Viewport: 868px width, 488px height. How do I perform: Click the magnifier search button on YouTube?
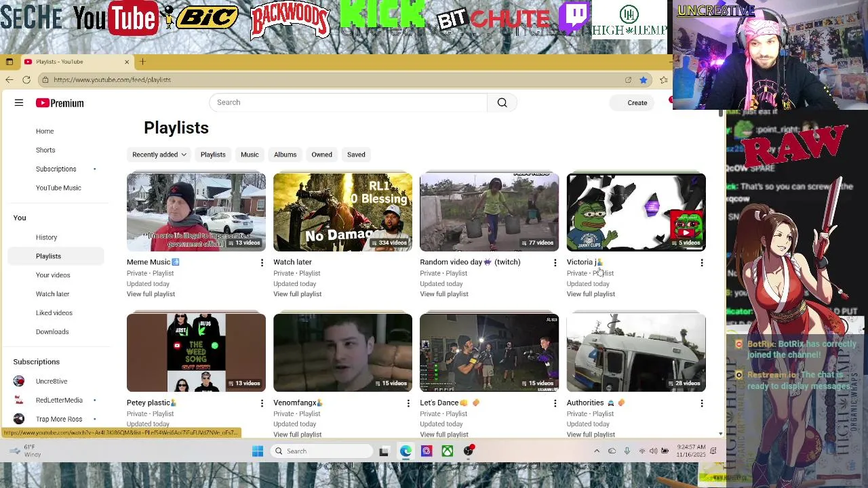click(x=502, y=102)
